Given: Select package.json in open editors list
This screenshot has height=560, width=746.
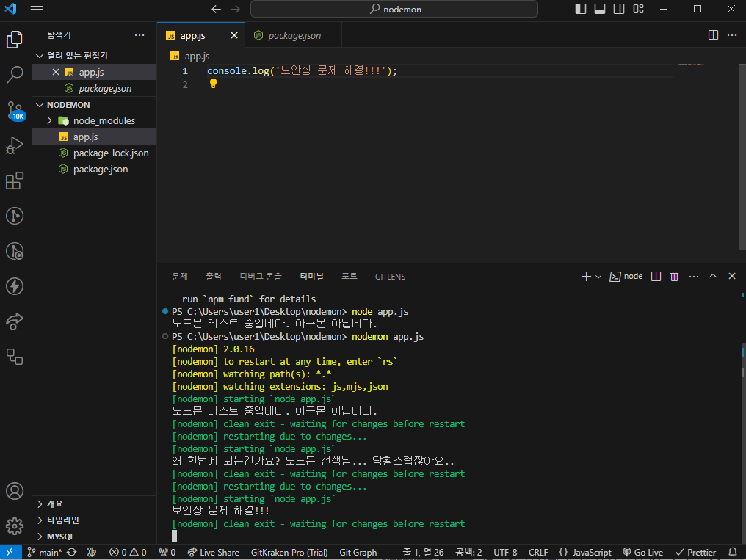Looking at the screenshot, I should [x=94, y=88].
